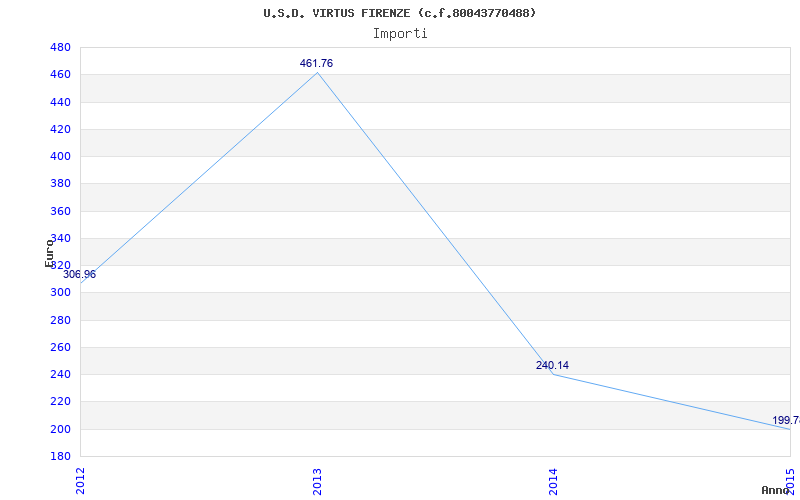Click the line peak at 2013
800x500 pixels.
pos(317,72)
